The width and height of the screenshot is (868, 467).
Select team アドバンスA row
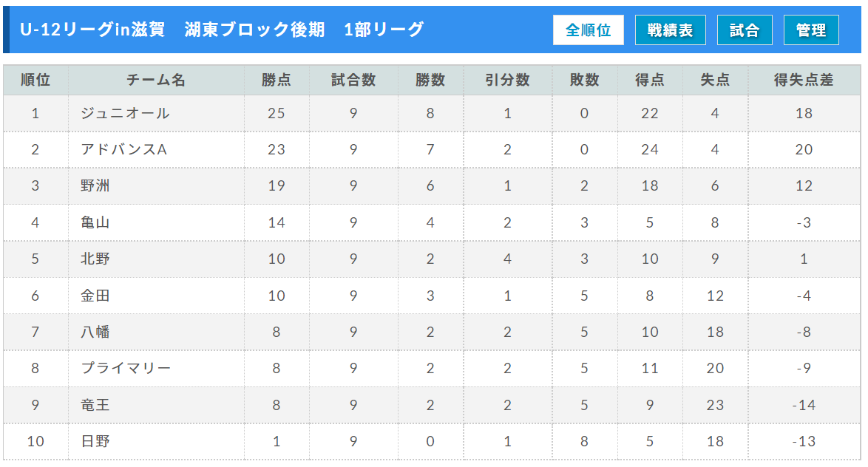click(432, 149)
